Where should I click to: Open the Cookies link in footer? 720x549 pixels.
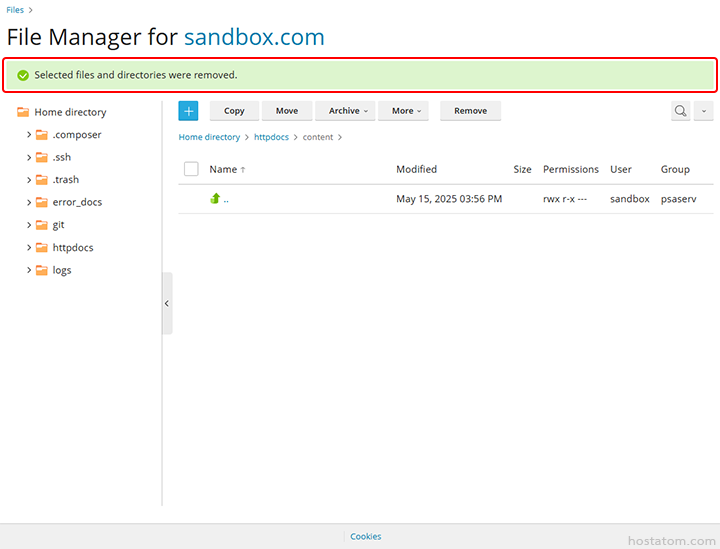tap(365, 537)
